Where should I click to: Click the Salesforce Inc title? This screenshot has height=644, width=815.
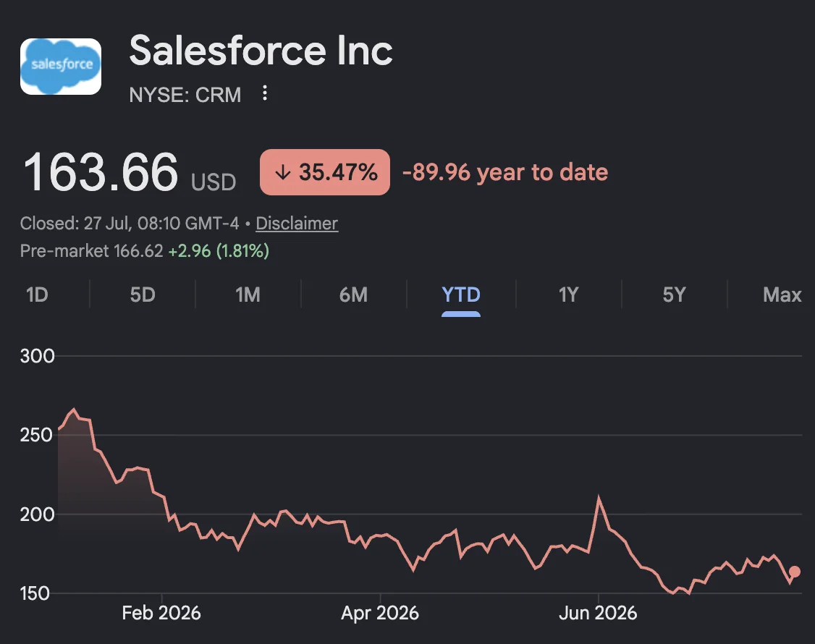[x=261, y=51]
